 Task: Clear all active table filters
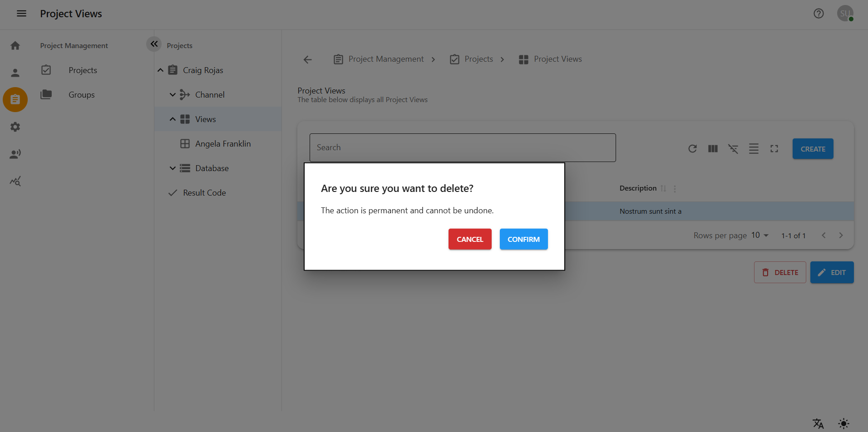pyautogui.click(x=733, y=148)
